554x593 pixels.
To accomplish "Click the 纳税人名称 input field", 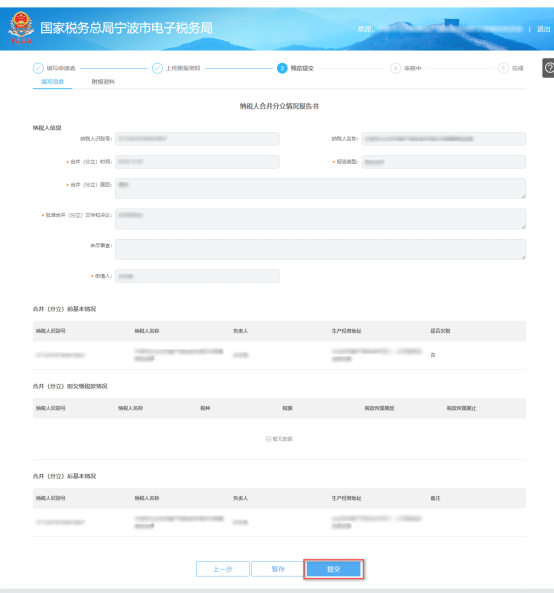I will click(444, 139).
